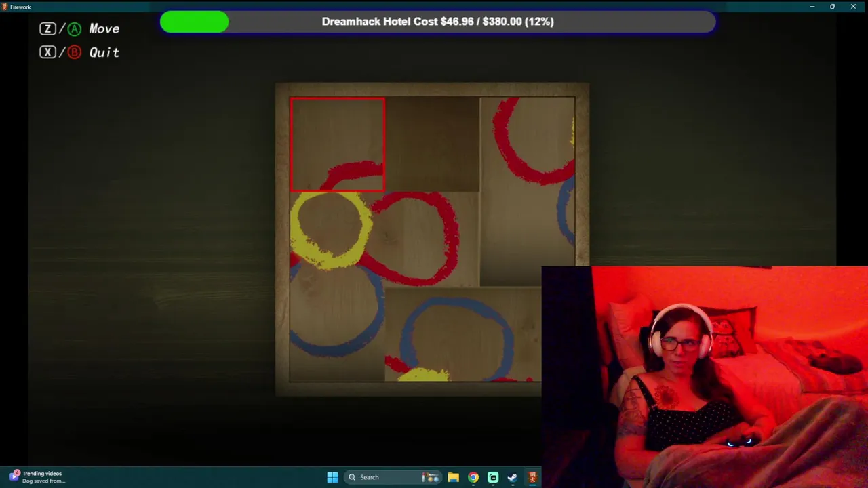This screenshot has width=868, height=488.
Task: Open the Windows Start menu
Action: pos(332,477)
